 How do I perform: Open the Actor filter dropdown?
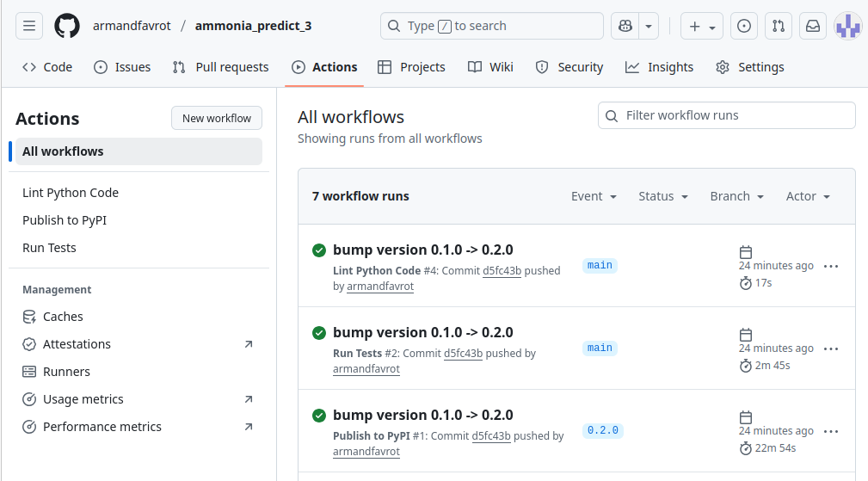(x=808, y=196)
